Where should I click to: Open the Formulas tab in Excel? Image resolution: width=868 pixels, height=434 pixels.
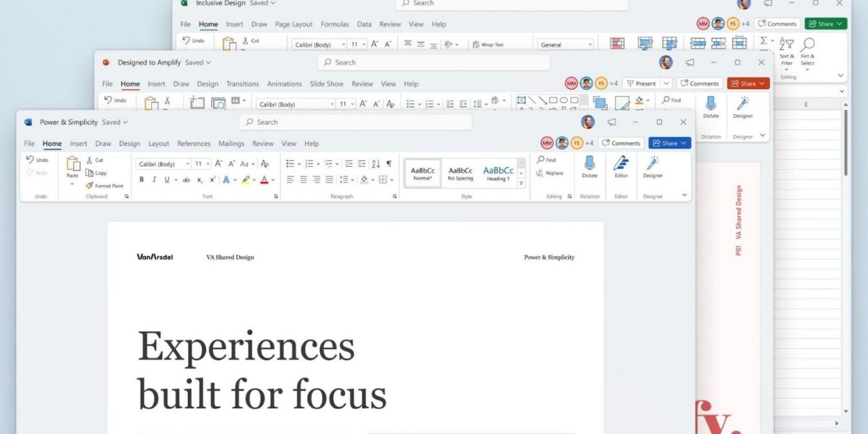[x=335, y=24]
